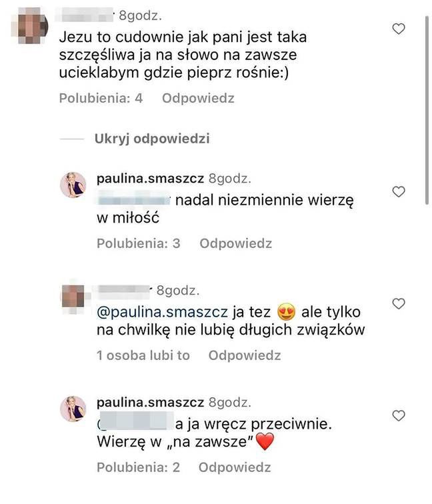Open the blurred avatar of the top commenter

(x=31, y=26)
